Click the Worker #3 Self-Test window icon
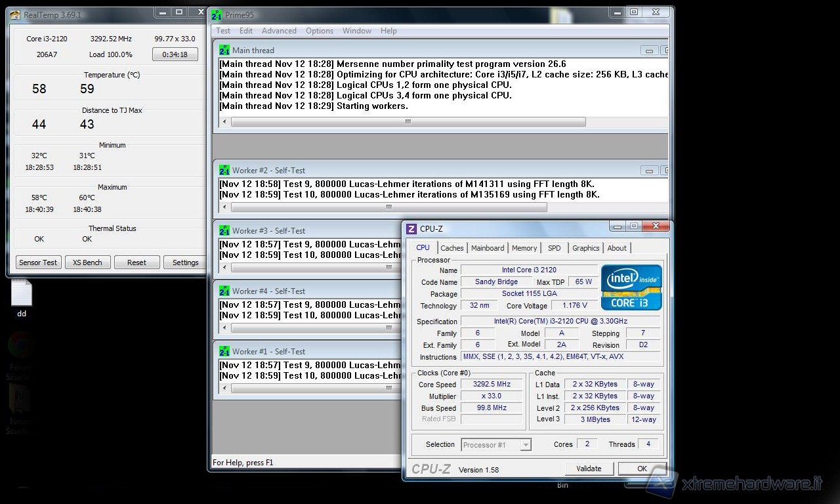Screen dimensions: 840x504 tap(224, 230)
